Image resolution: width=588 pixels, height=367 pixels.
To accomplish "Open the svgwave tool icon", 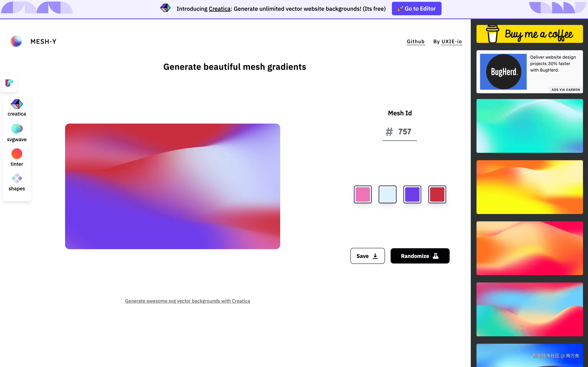I will click(17, 129).
